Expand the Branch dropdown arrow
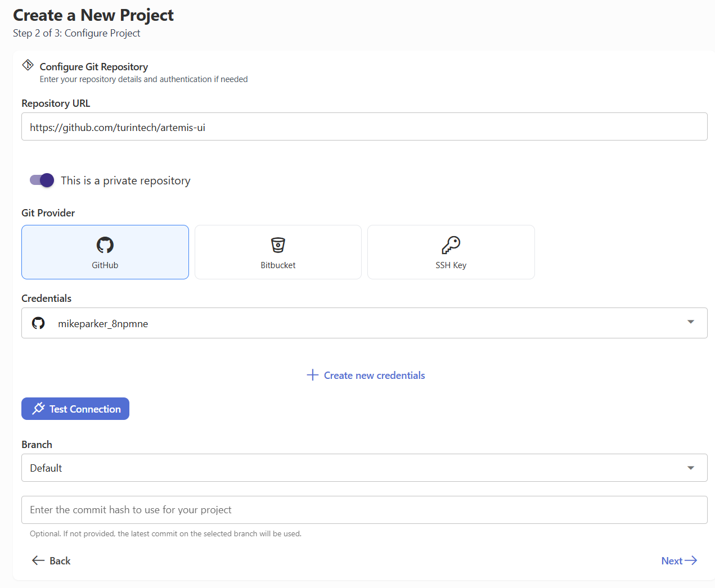Screen dimensions: 715x588 click(x=691, y=468)
